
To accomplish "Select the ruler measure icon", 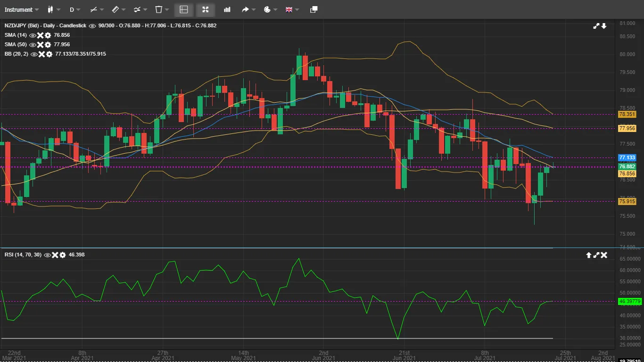I will 115,9.
